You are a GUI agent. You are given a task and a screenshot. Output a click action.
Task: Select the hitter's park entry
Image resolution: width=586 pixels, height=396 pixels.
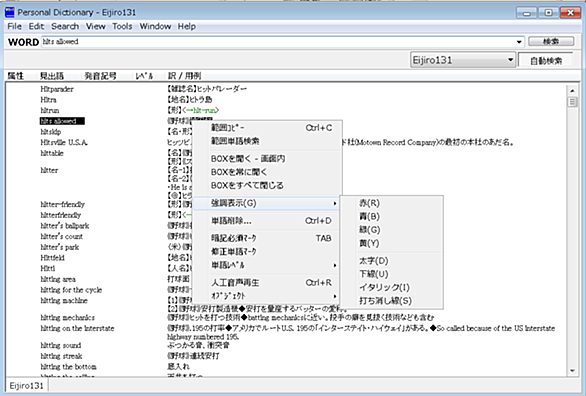(x=59, y=247)
